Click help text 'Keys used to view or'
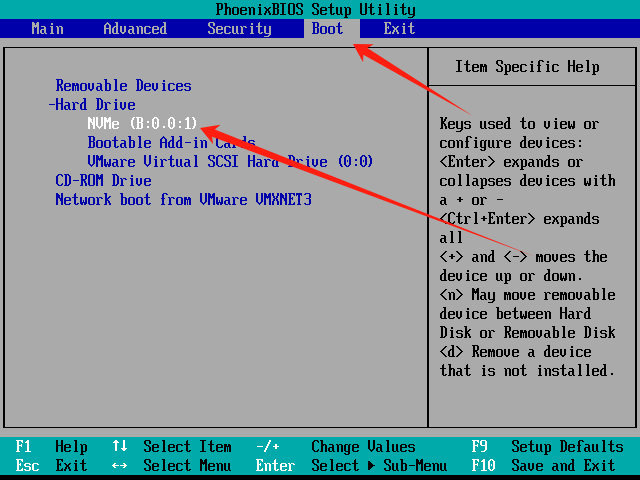This screenshot has height=480, width=640. click(x=519, y=124)
